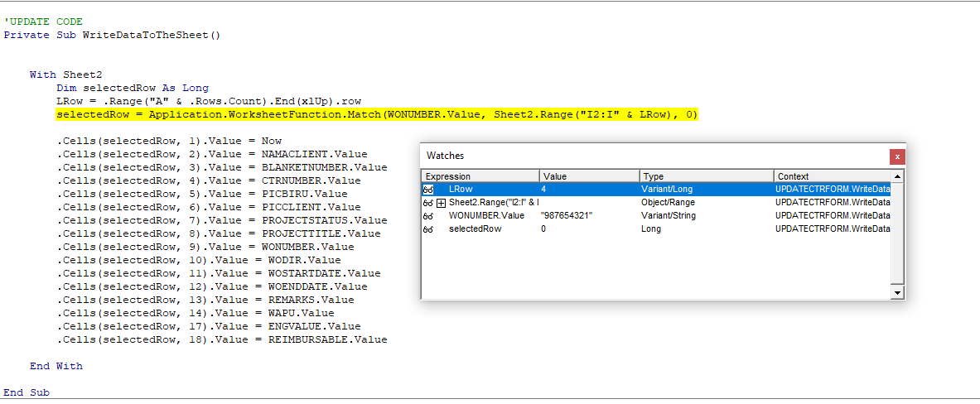Image resolution: width=980 pixels, height=404 pixels.
Task: Click selectedRow value 0
Action: (543, 230)
